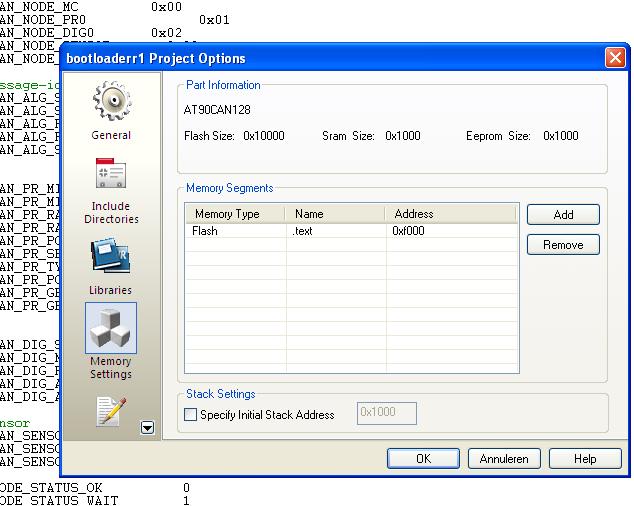Image resolution: width=634 pixels, height=506 pixels.
Task: Select the Include Directories icon
Action: pyautogui.click(x=110, y=177)
